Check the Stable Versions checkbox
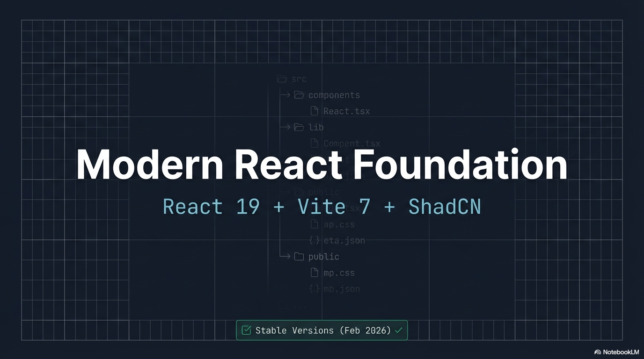644x359 pixels. tap(247, 330)
